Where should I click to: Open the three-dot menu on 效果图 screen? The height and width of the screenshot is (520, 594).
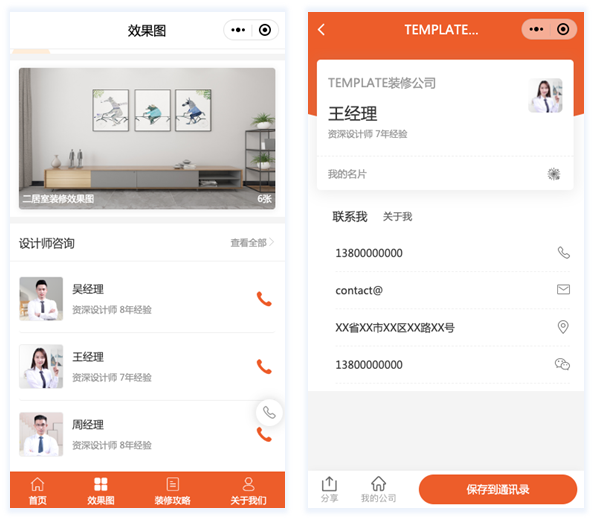point(238,30)
